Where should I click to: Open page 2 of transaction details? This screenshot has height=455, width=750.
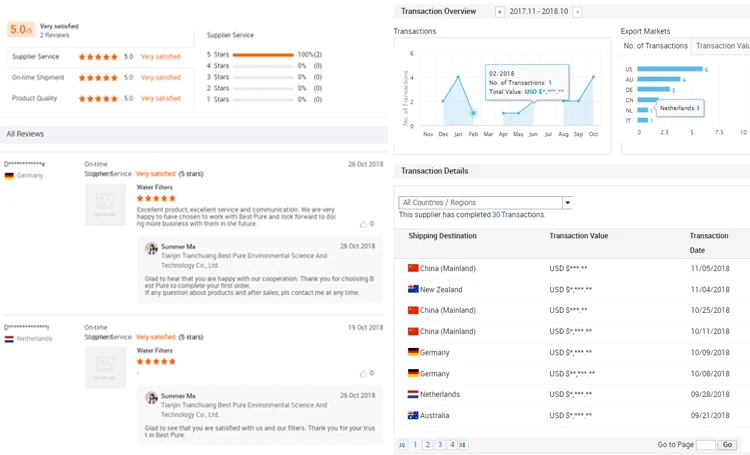point(427,445)
